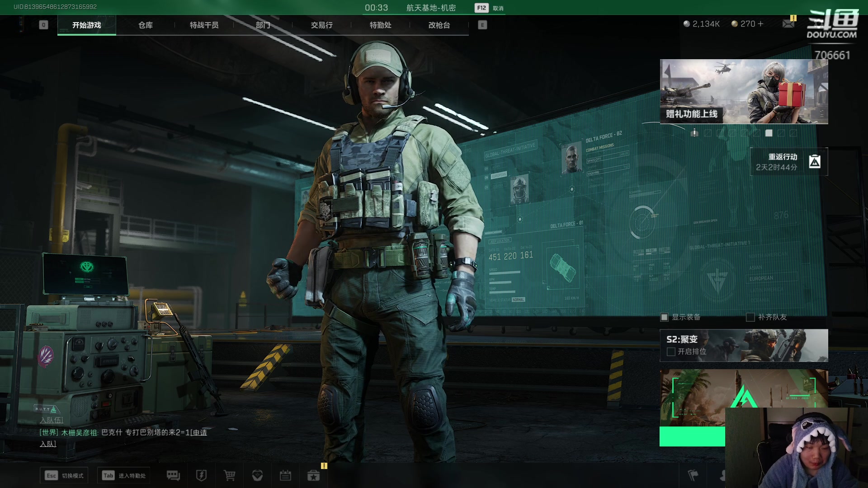868x488 pixels.
Task: Click the 申请入队 link in world chat
Action: (x=199, y=433)
